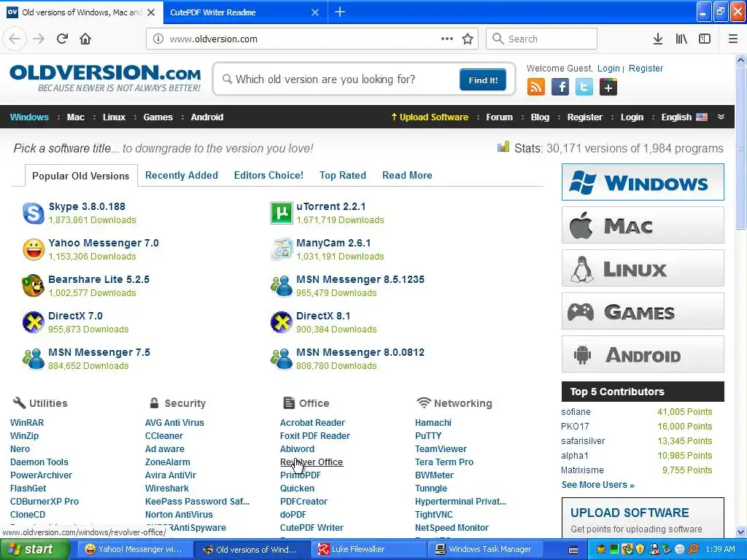Click the Yahoo Messenger smiley icon

[34, 249]
